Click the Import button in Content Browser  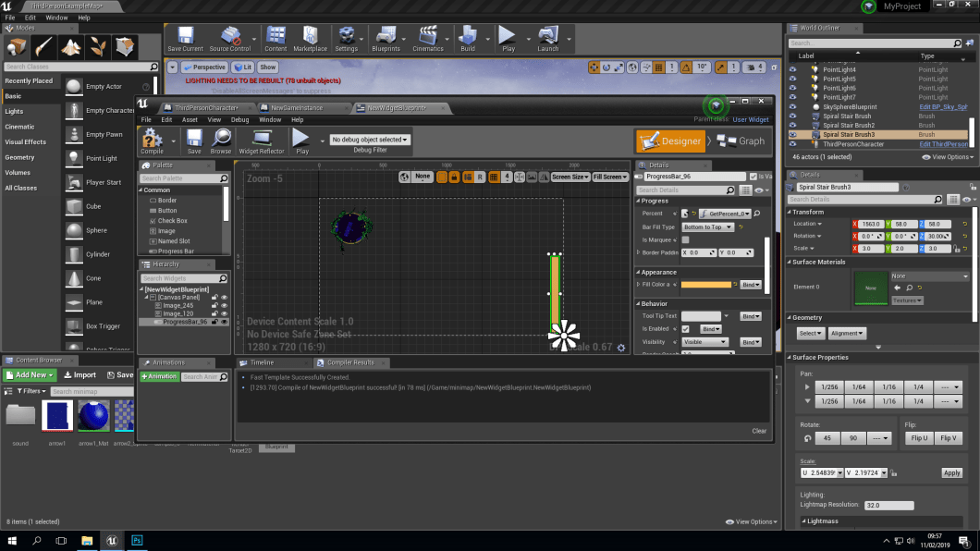click(x=80, y=375)
